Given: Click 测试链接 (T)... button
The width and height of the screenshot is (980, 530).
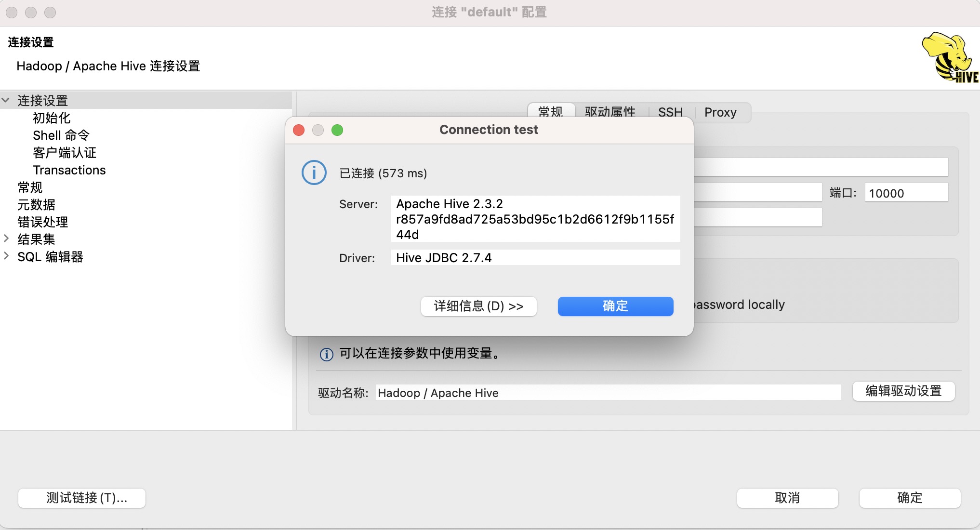Looking at the screenshot, I should (x=82, y=498).
